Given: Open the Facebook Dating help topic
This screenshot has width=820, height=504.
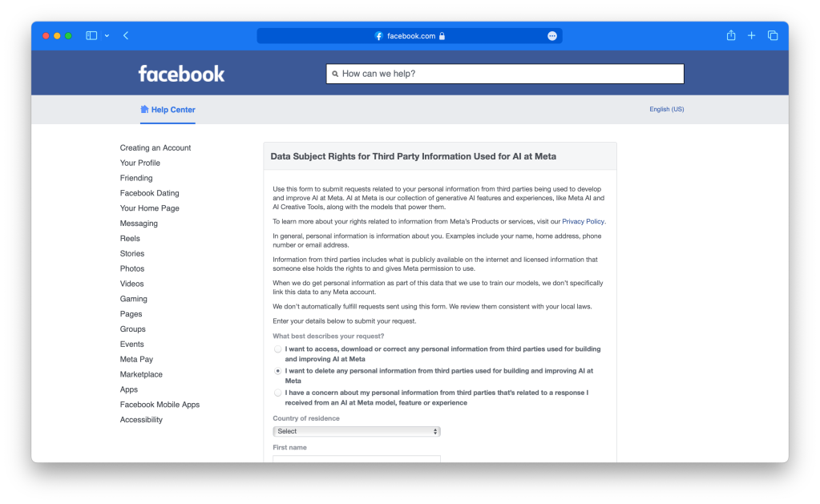Looking at the screenshot, I should click(x=149, y=193).
